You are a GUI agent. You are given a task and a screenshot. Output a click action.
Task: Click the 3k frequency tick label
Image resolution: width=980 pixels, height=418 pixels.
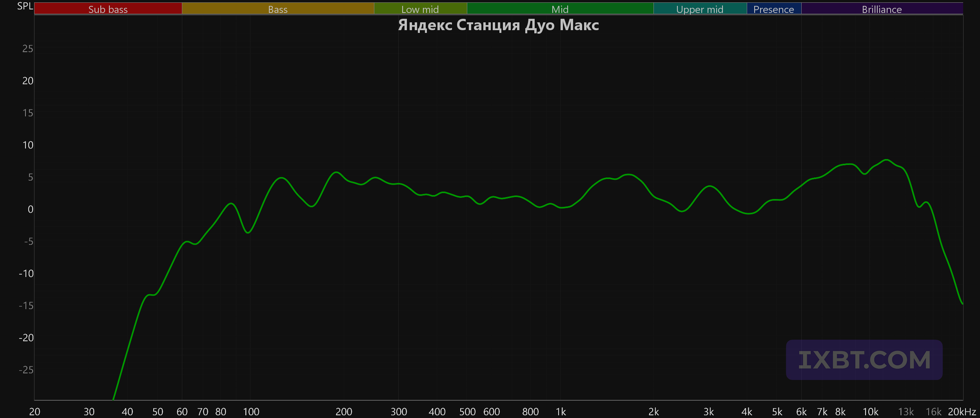tap(708, 412)
